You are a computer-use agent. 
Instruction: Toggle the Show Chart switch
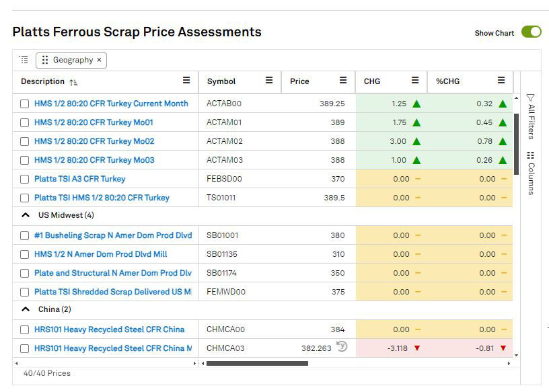point(531,32)
